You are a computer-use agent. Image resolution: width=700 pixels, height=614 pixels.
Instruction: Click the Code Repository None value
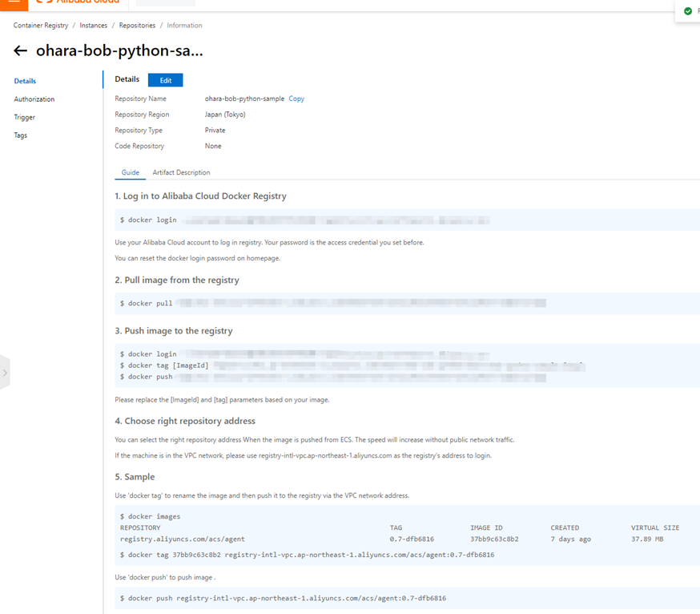pos(213,146)
